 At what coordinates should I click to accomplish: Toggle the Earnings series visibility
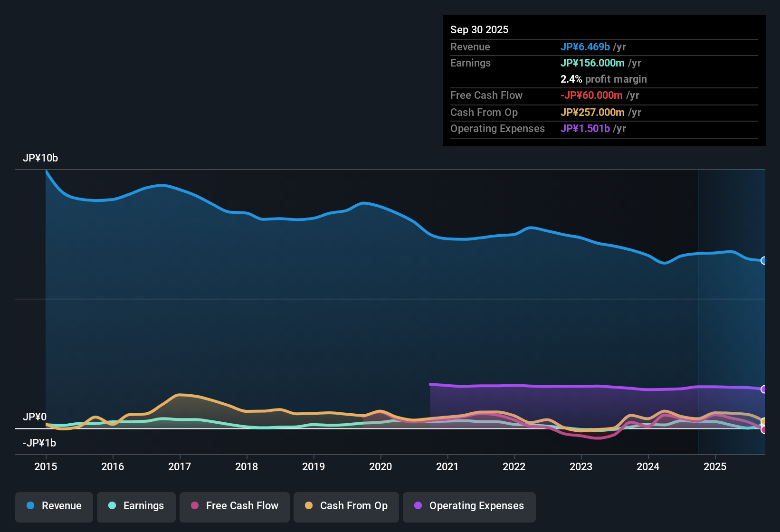click(136, 506)
